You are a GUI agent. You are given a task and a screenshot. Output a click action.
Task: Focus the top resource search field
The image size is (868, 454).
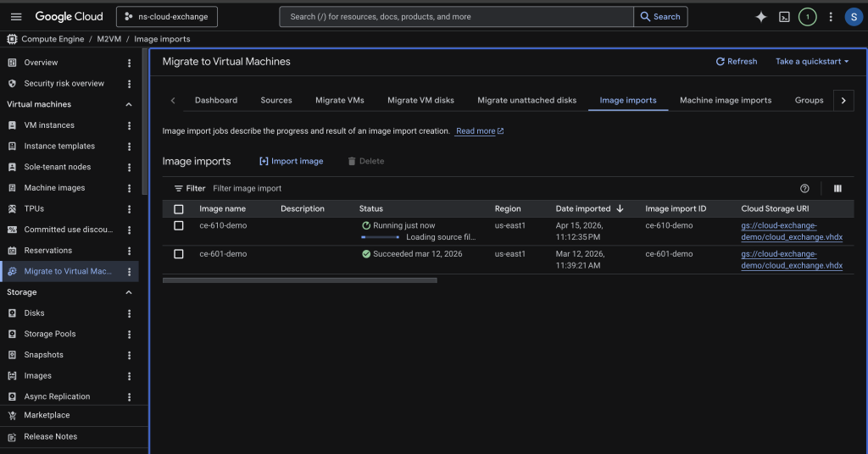(456, 17)
